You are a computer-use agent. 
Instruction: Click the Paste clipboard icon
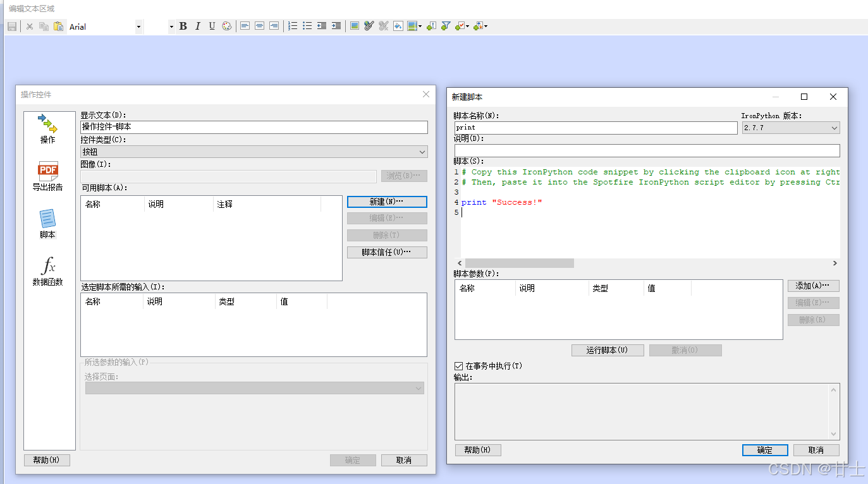pyautogui.click(x=58, y=27)
